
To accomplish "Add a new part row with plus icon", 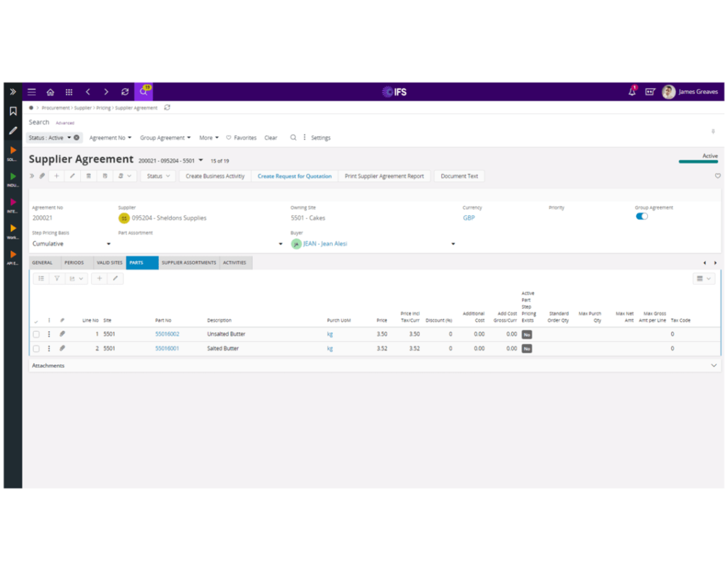I will point(99,278).
